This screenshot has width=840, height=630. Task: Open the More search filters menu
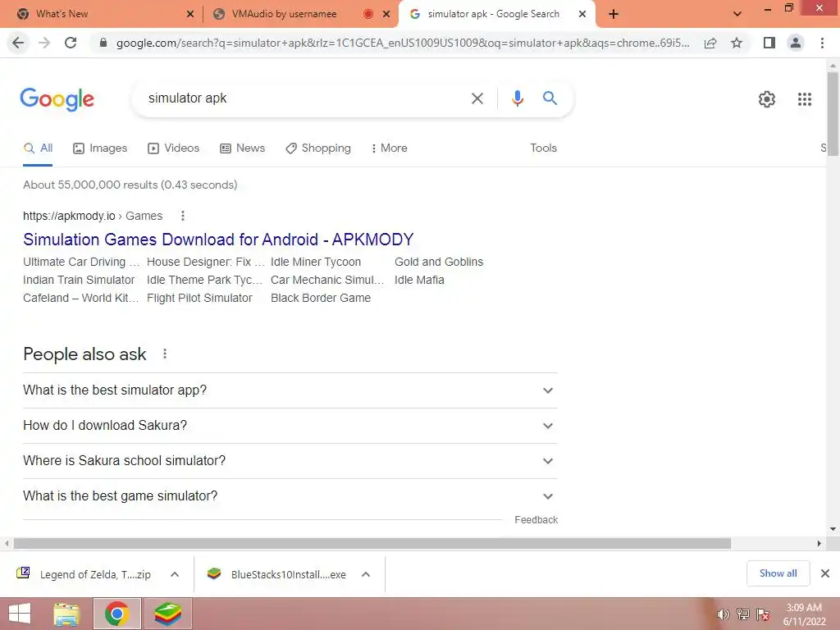click(x=390, y=148)
